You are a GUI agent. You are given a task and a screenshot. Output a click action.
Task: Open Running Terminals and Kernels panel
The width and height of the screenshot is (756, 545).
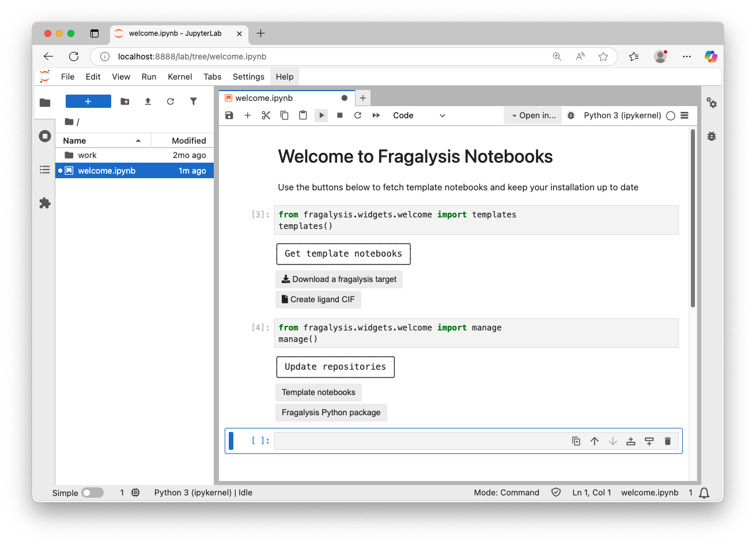pos(45,136)
